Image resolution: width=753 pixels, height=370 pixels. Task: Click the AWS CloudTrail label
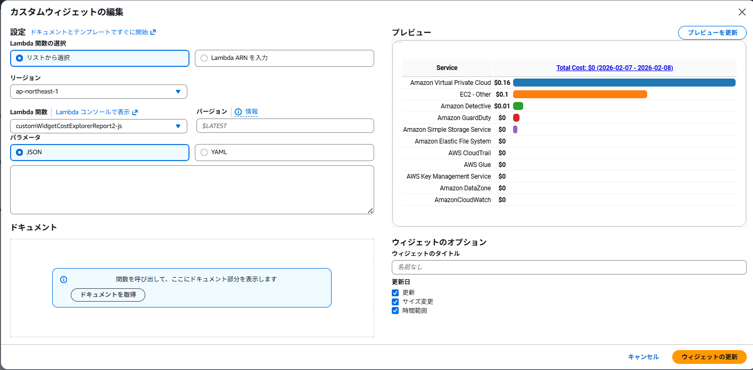tap(469, 153)
